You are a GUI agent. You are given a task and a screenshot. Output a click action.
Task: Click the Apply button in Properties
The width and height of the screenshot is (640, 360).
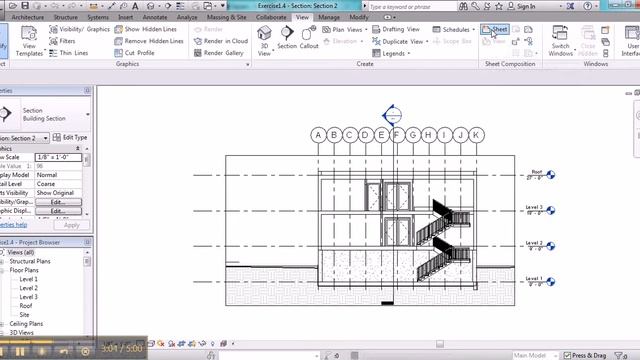click(x=71, y=225)
